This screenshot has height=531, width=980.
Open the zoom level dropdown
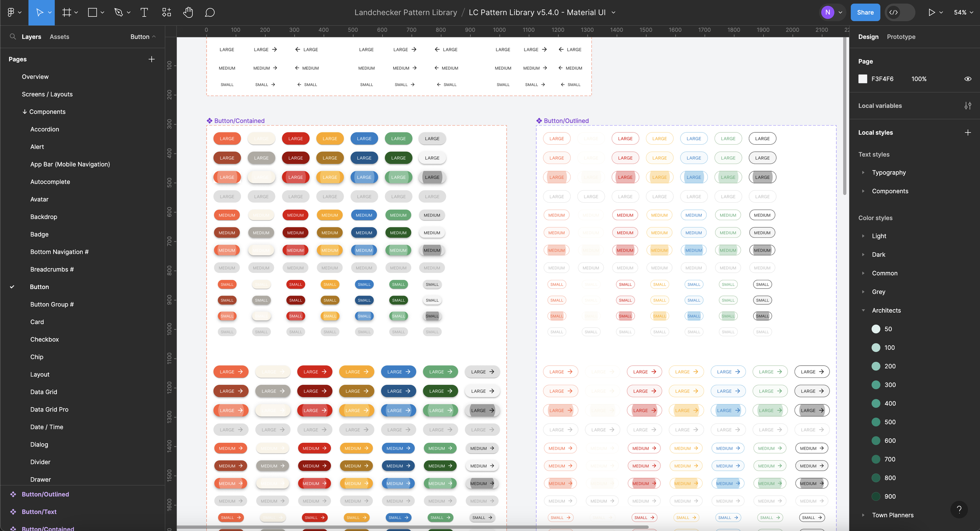(x=964, y=12)
